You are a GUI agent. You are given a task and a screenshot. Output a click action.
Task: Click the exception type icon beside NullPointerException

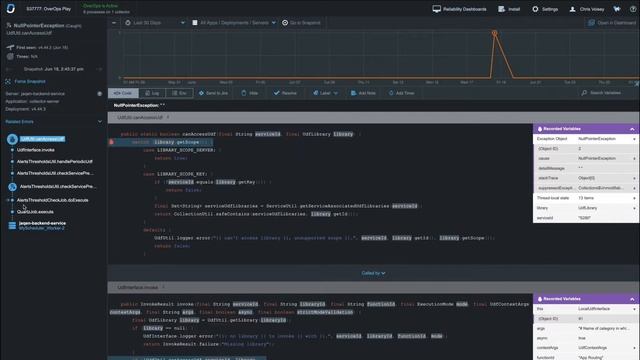coord(9,25)
